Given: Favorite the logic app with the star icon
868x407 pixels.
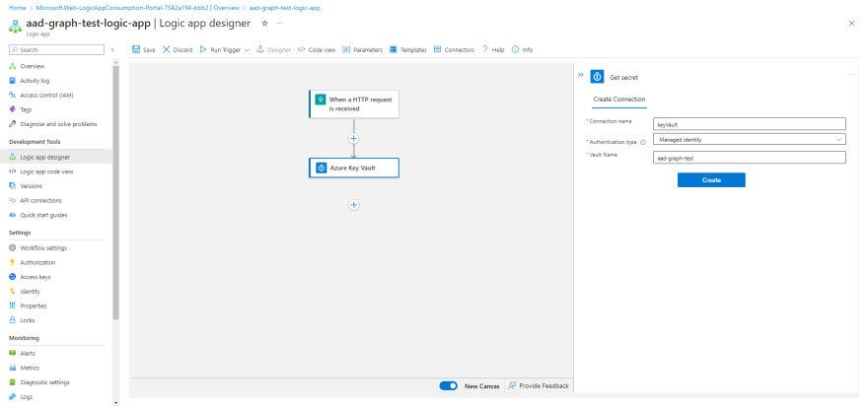Looking at the screenshot, I should pyautogui.click(x=264, y=24).
